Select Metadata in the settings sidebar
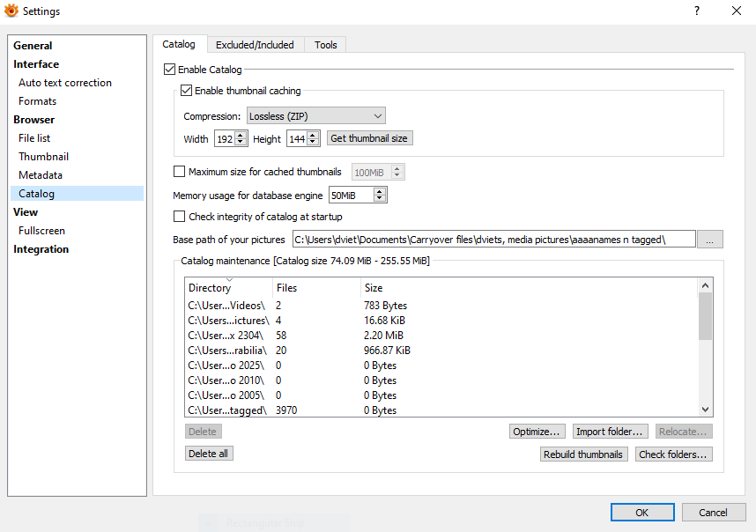The height and width of the screenshot is (532, 756). pos(41,175)
